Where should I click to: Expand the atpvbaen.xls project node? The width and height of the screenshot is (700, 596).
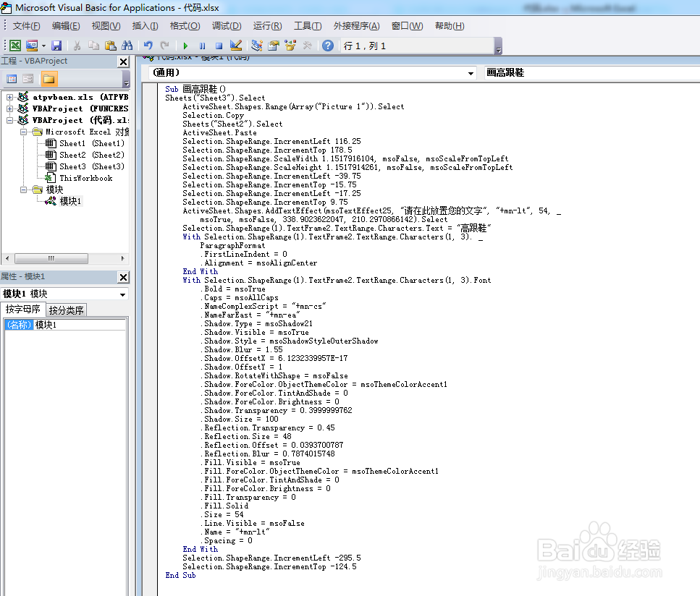coord(9,97)
